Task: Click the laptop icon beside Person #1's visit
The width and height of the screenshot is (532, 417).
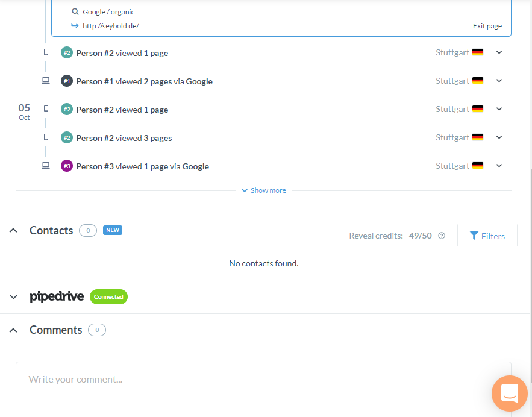Action: [46, 80]
